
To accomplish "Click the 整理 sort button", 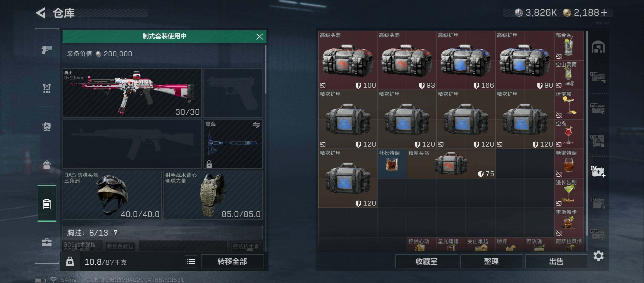I will [x=491, y=262].
